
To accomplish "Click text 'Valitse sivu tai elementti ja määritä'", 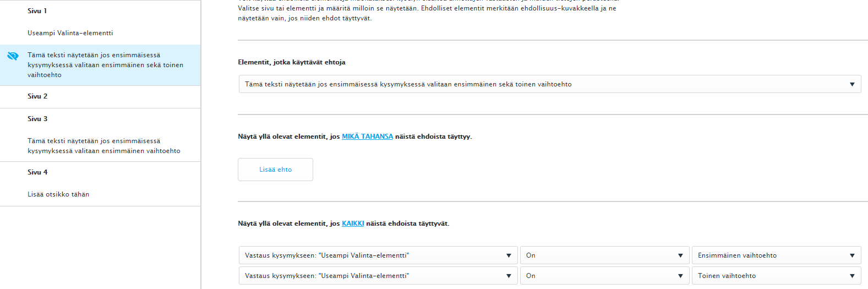I will click(x=296, y=8).
